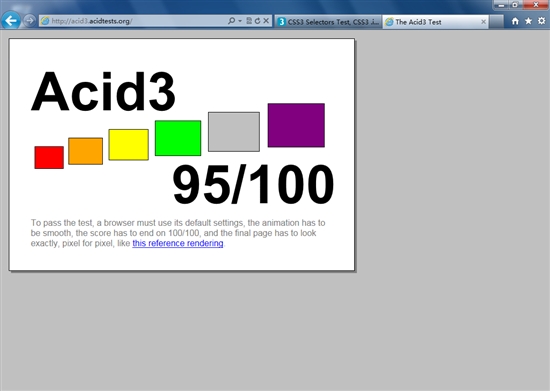
Task: Open the Home page icon
Action: tap(515, 21)
